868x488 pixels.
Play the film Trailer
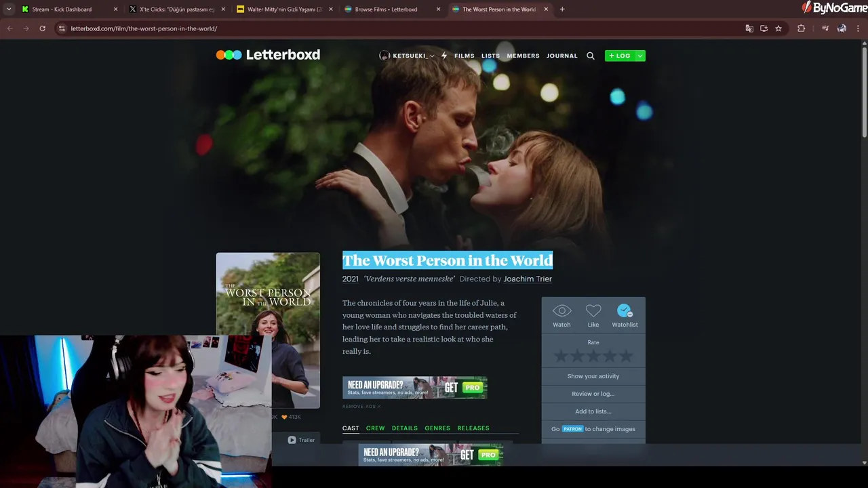point(301,440)
